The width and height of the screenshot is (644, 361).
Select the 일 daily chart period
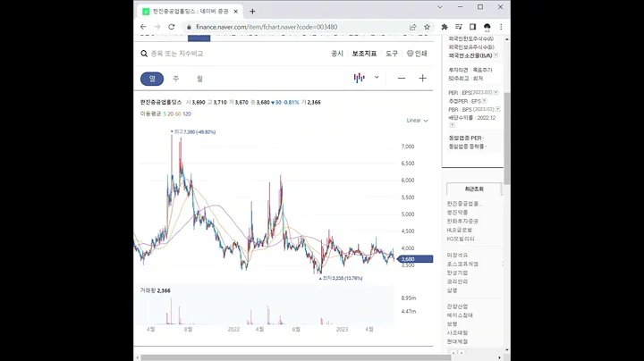click(152, 79)
